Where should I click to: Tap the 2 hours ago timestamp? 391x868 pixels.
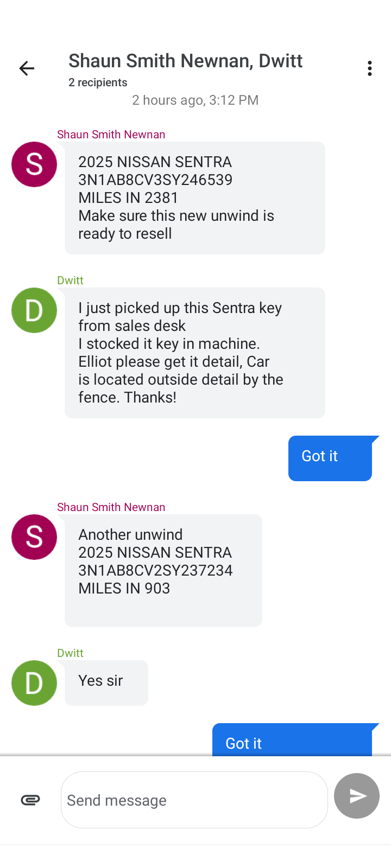point(195,100)
